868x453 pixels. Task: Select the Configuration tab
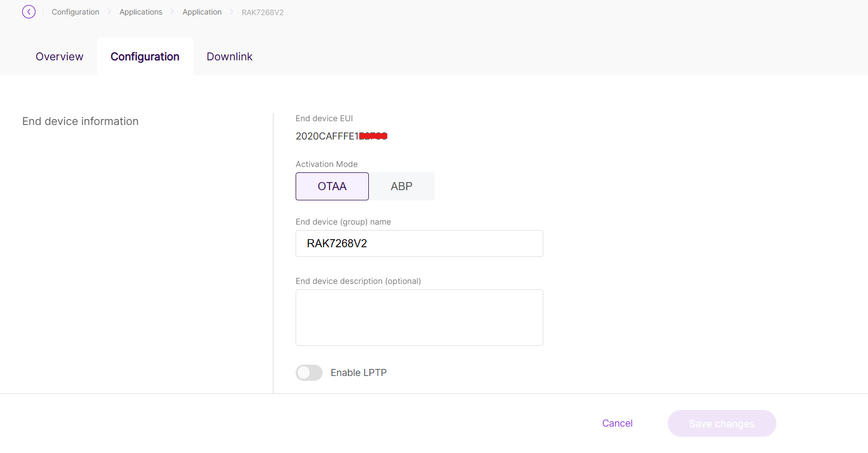(145, 57)
